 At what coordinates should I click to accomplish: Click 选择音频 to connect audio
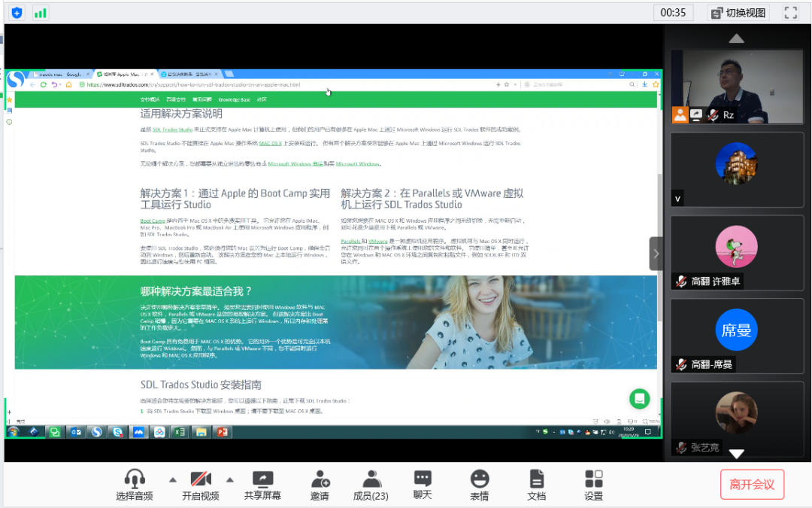click(x=135, y=485)
